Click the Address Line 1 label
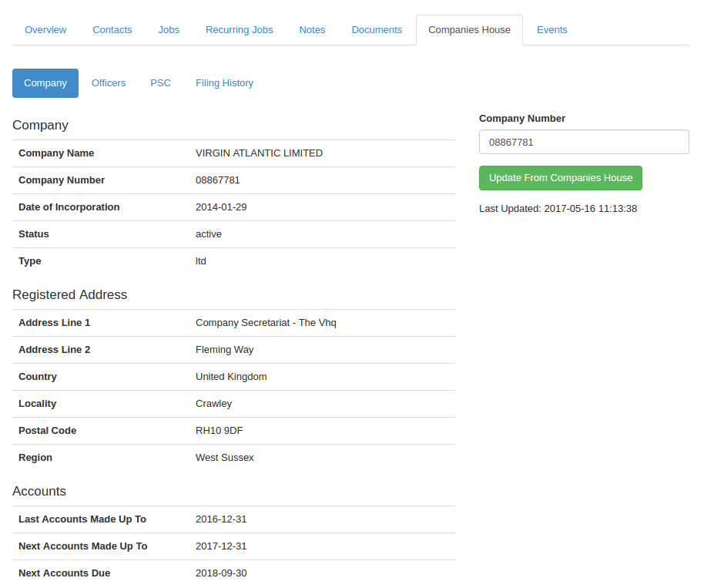This screenshot has height=588, width=704. [x=55, y=323]
